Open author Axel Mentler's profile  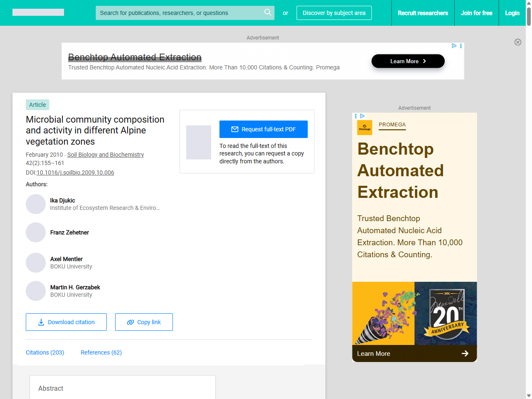point(66,259)
